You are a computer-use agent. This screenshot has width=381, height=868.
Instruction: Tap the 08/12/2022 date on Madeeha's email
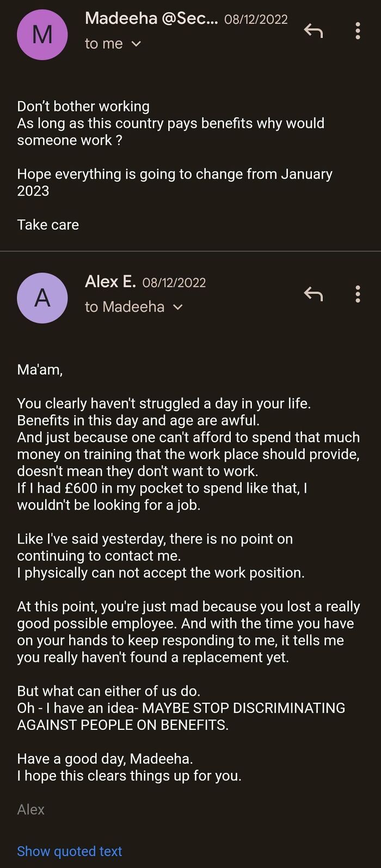256,18
